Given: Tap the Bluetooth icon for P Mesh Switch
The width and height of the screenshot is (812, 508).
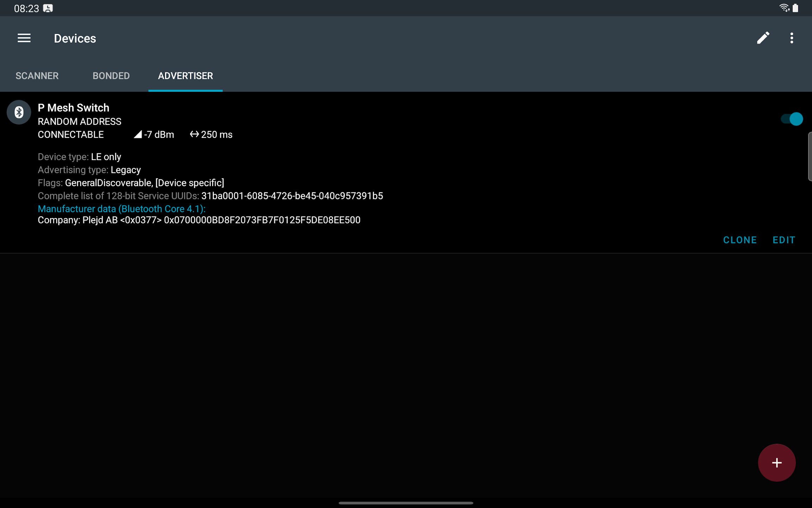Looking at the screenshot, I should tap(19, 113).
